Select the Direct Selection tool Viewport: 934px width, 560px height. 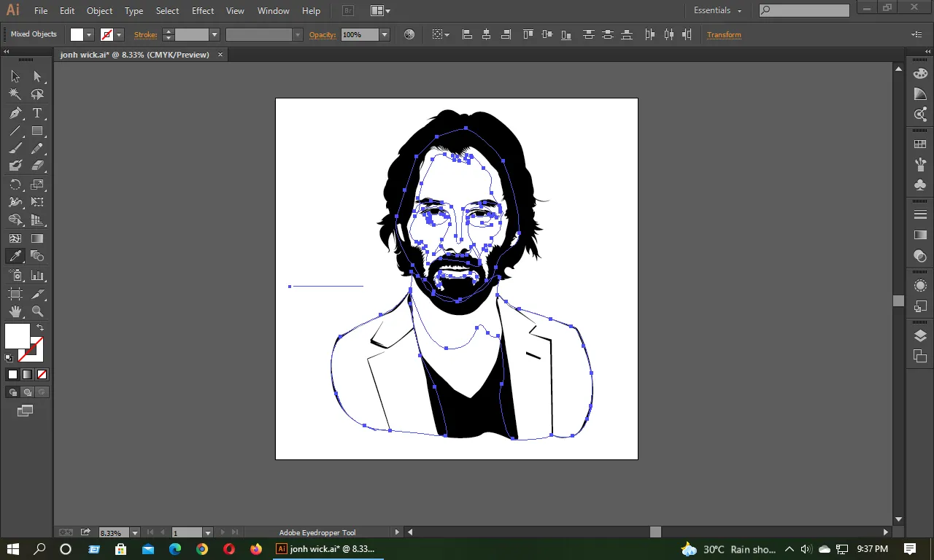pos(37,77)
